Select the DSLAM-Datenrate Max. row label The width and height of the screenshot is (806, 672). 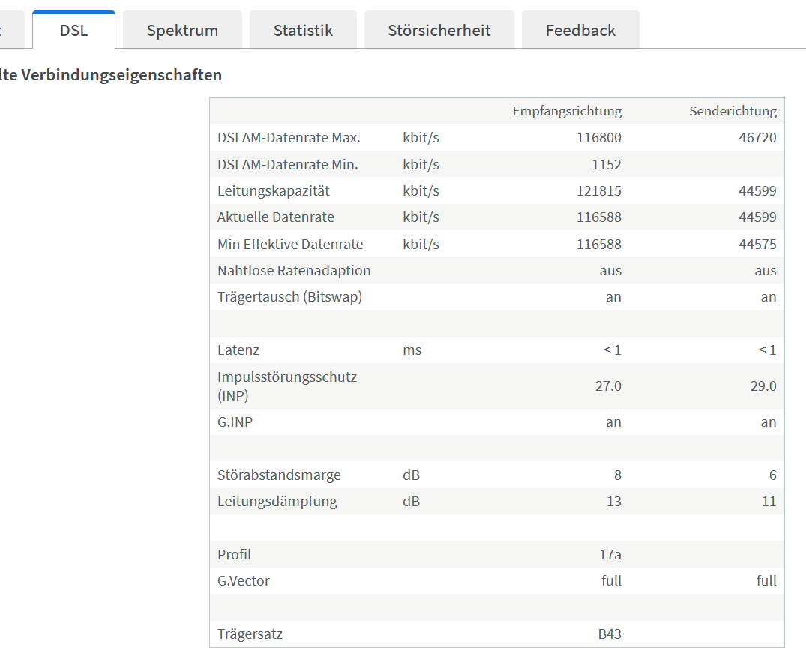[289, 138]
